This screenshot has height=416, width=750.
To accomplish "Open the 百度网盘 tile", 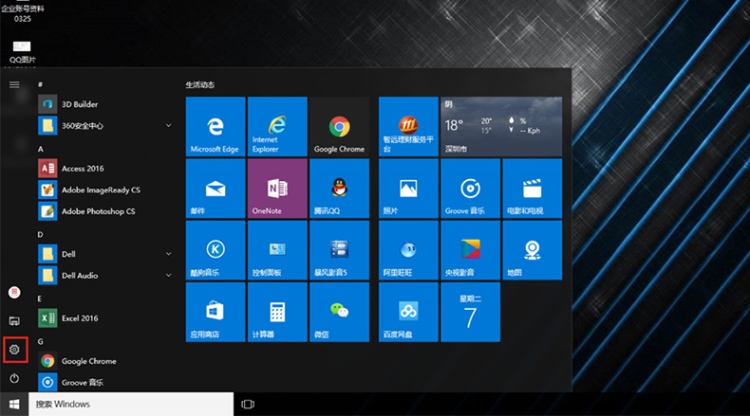I will pos(408,311).
